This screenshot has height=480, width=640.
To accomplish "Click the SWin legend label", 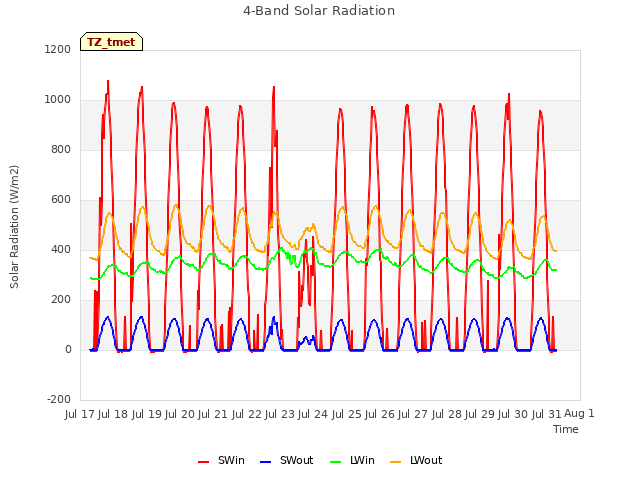I will 231,460.
